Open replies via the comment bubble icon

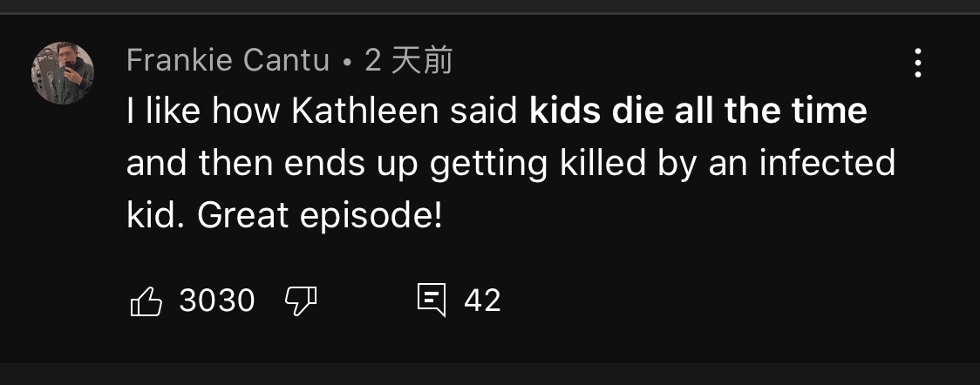(x=432, y=301)
